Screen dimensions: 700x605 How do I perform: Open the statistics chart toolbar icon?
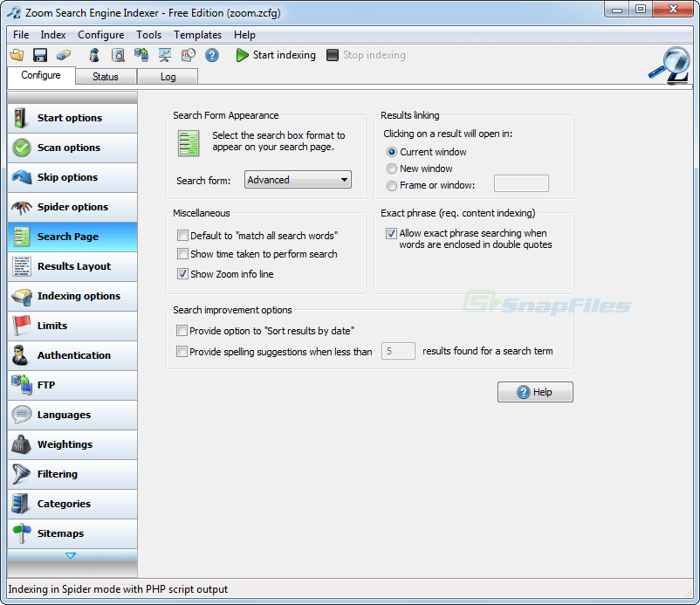165,55
